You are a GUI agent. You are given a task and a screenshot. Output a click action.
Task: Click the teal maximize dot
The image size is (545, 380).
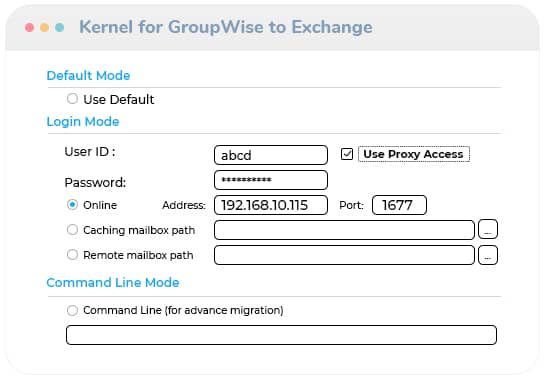click(59, 27)
